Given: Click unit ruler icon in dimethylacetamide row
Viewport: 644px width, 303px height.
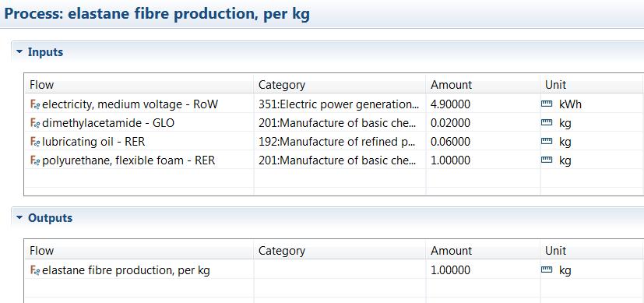Looking at the screenshot, I should pyautogui.click(x=547, y=123).
